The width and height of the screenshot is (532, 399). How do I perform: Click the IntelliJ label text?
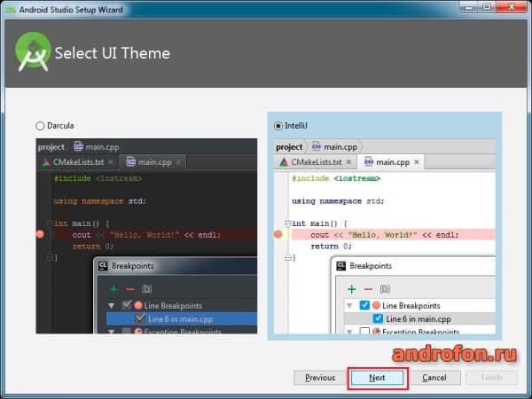(296, 126)
